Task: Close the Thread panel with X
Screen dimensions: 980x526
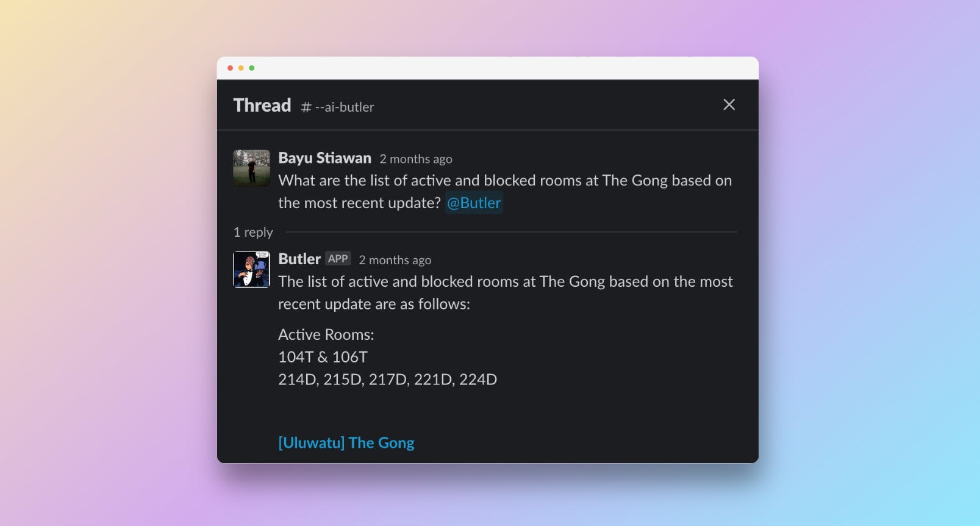Action: [x=729, y=105]
